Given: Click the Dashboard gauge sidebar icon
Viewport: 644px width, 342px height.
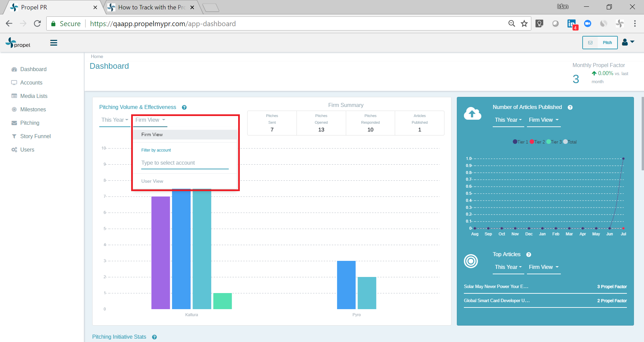Looking at the screenshot, I should [14, 69].
